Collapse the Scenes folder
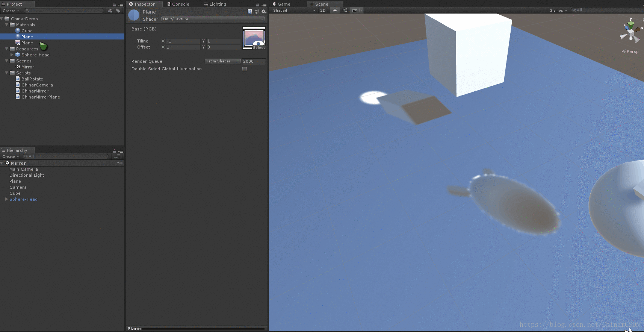644x332 pixels. pos(7,61)
